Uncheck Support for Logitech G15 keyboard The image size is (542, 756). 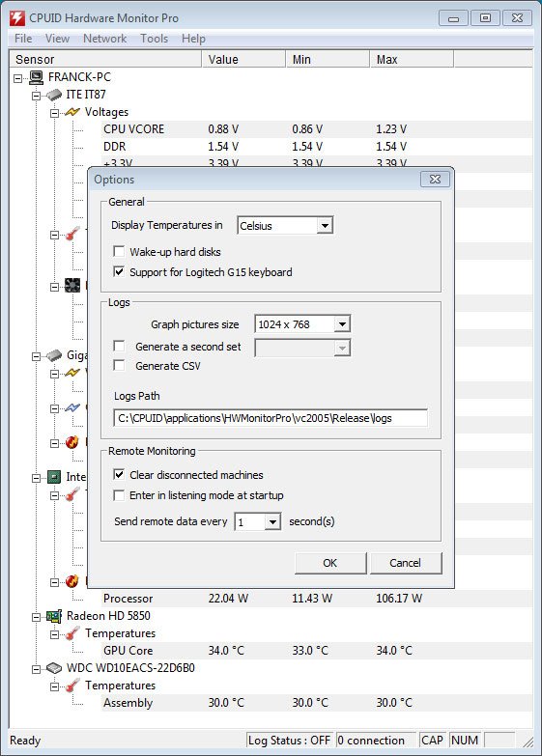pyautogui.click(x=119, y=271)
